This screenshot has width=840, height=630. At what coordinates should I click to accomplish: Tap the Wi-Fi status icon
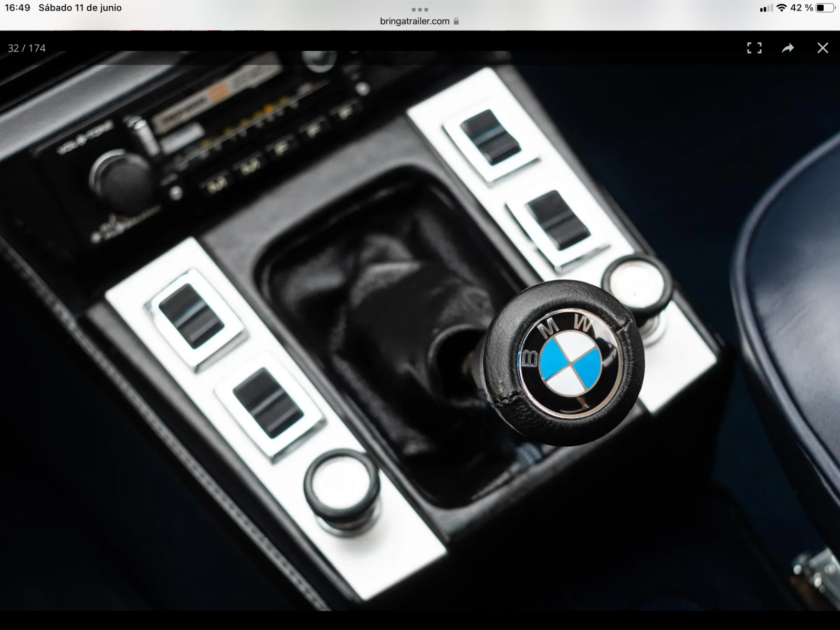[x=782, y=8]
